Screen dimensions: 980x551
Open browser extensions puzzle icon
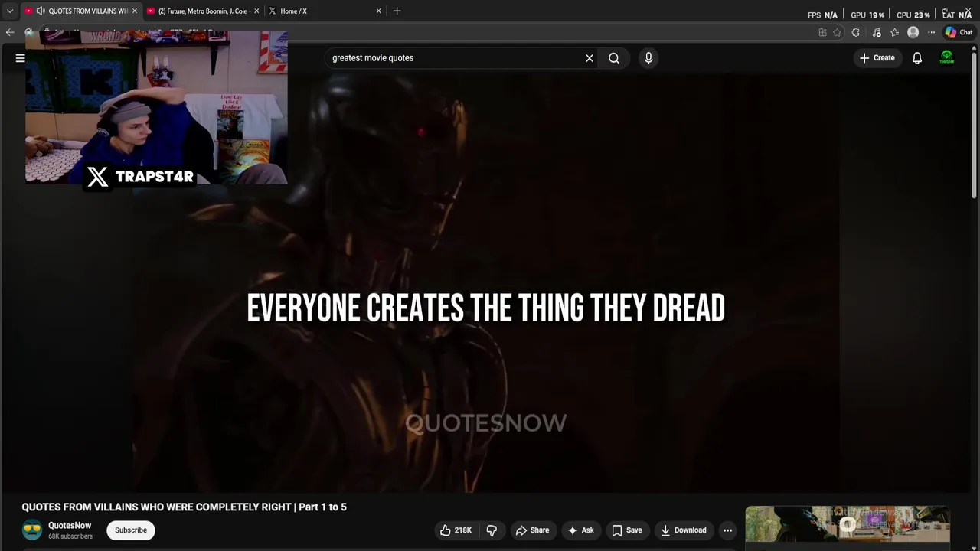point(856,32)
